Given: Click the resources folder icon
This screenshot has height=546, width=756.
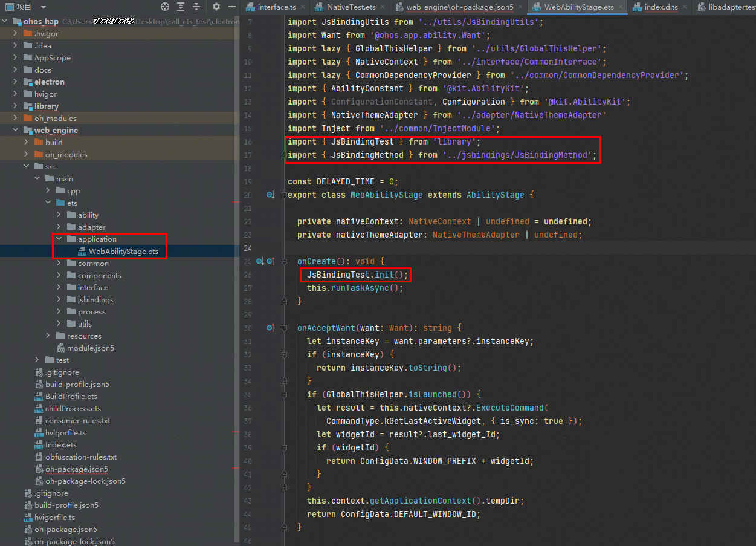Looking at the screenshot, I should pyautogui.click(x=60, y=336).
